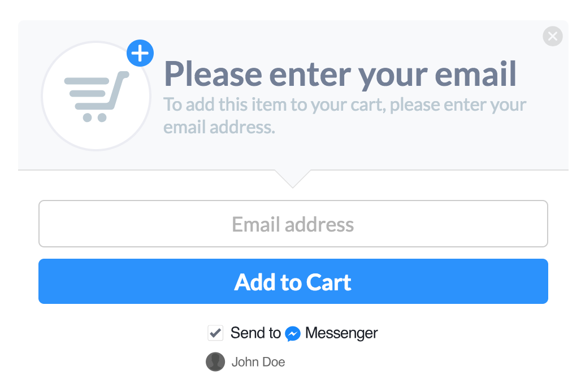Click the downward pointer arrow below header
Image resolution: width=581 pixels, height=392 pixels.
click(293, 179)
